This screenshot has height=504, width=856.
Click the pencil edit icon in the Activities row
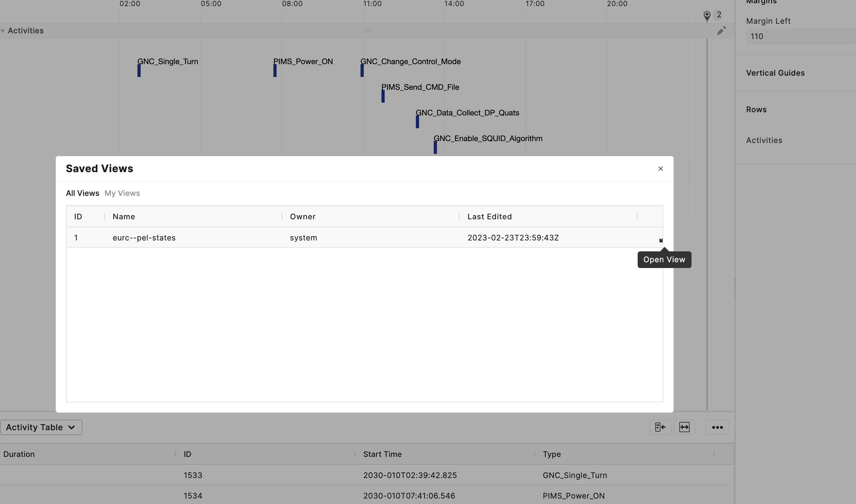pyautogui.click(x=721, y=31)
